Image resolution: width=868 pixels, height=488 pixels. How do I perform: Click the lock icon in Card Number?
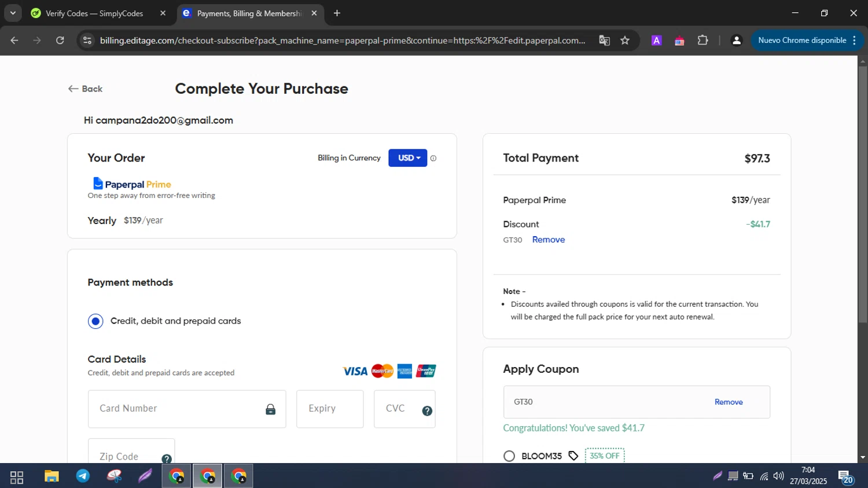pyautogui.click(x=270, y=410)
